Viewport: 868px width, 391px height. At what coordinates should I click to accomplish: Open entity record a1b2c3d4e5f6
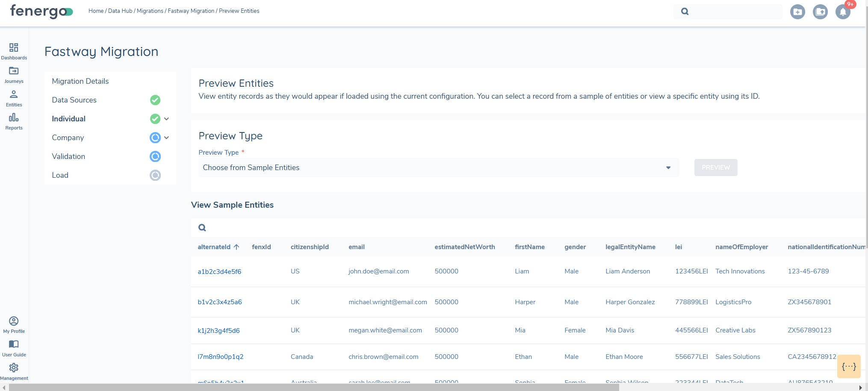coord(219,271)
